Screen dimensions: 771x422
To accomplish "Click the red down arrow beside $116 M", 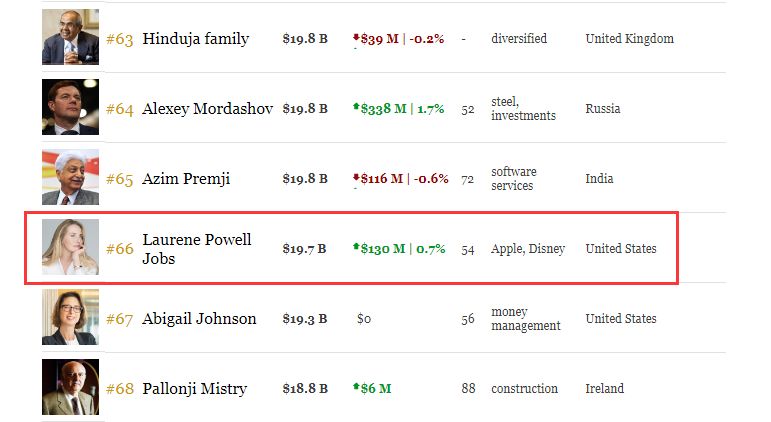I will click(356, 179).
